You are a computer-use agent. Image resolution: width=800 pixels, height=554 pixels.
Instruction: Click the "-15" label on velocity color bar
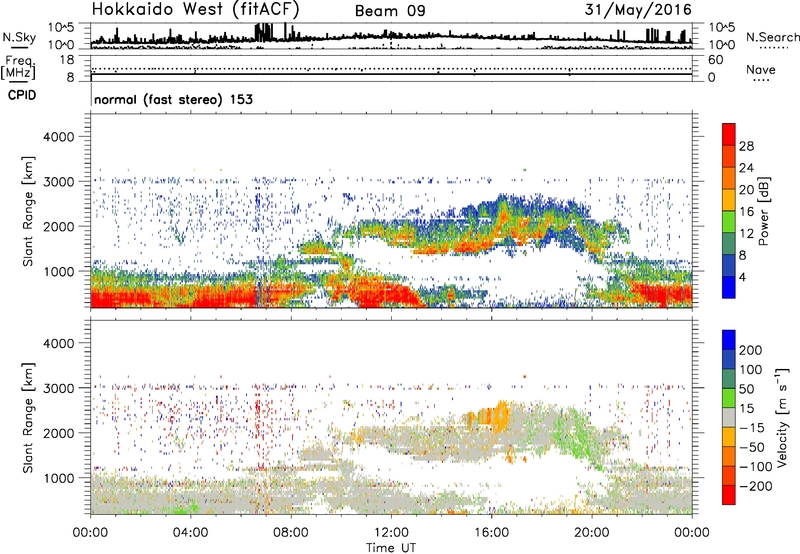[x=752, y=428]
